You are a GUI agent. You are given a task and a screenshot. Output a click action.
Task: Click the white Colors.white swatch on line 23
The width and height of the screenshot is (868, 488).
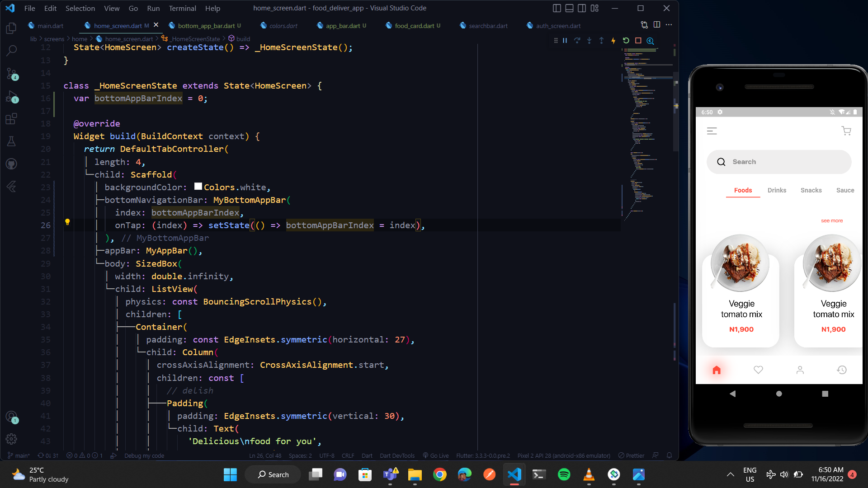(198, 187)
